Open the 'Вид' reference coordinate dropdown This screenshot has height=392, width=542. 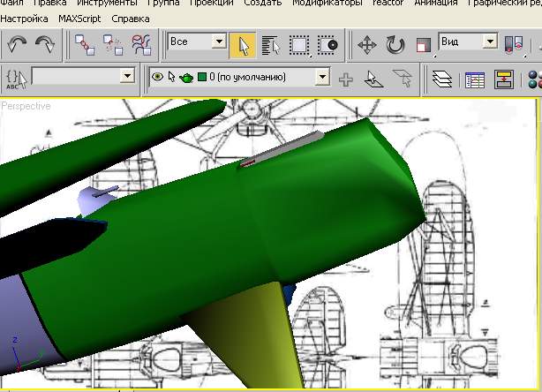point(489,42)
